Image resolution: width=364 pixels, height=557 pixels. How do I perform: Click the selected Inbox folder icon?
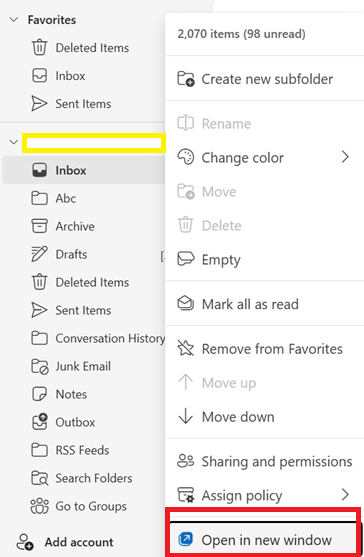click(39, 170)
